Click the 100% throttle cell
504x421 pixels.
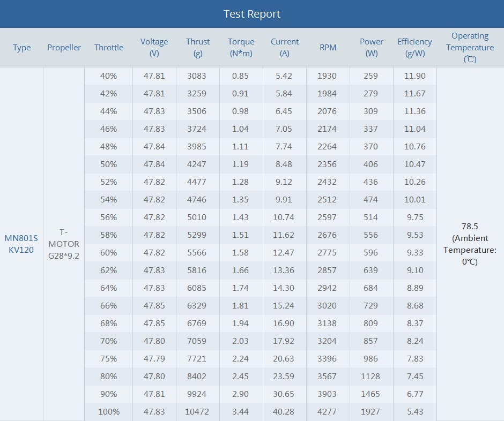pyautogui.click(x=109, y=412)
